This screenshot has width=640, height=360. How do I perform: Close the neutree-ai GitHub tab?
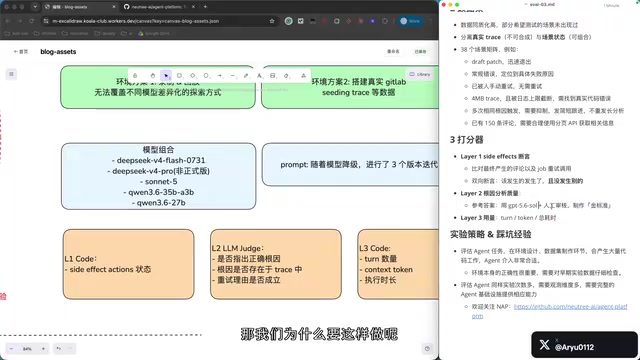point(193,7)
